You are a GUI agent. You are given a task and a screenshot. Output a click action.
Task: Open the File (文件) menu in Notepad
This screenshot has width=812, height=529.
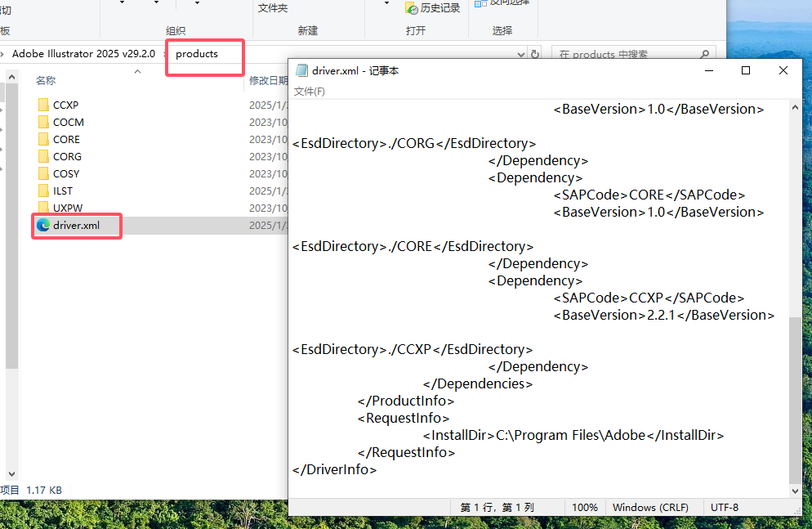point(309,91)
